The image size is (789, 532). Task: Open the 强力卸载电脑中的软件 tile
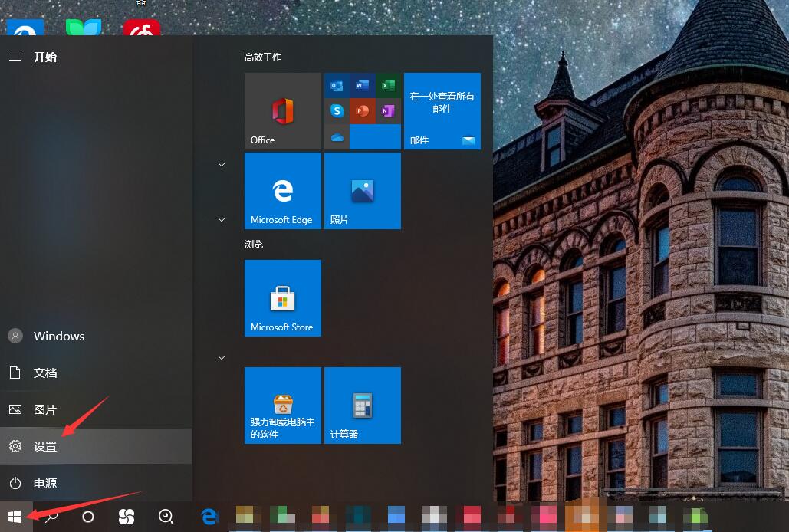point(283,406)
